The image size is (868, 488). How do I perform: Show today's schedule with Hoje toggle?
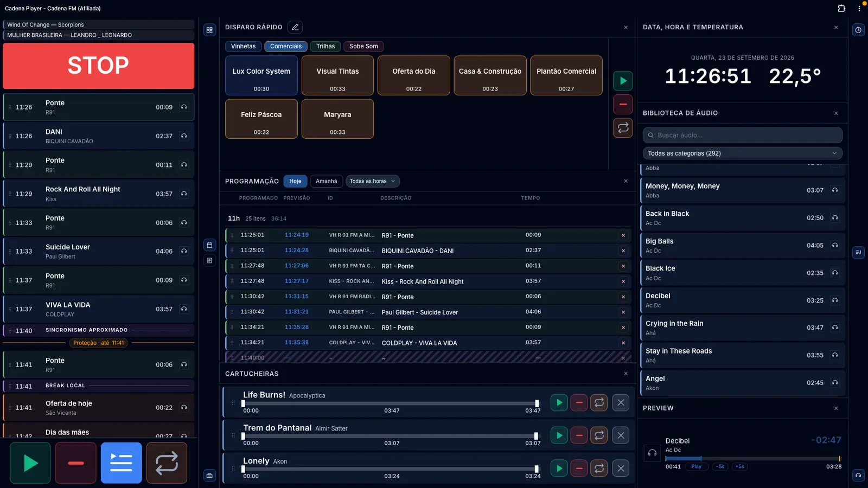pos(295,181)
